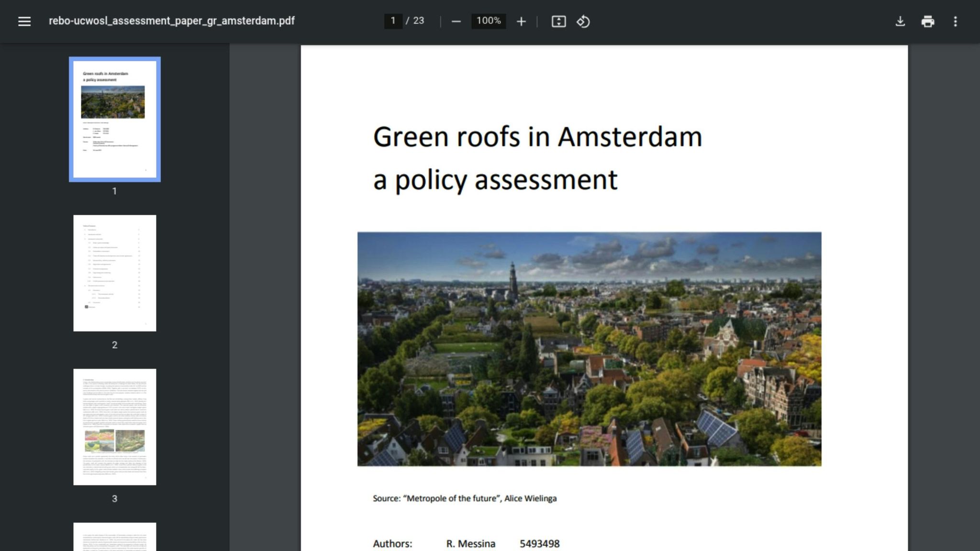Click the subtitle 'a policy assessment'
Viewport: 980px width, 551px height.
(495, 180)
